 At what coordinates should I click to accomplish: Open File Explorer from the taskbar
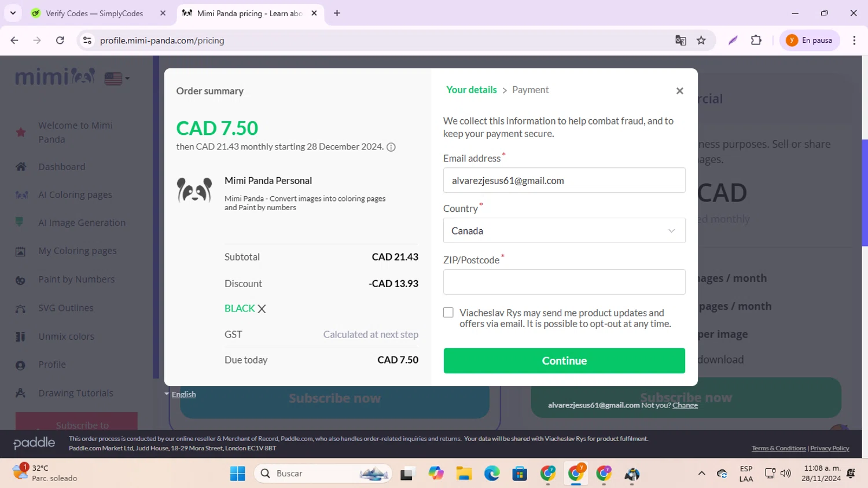click(464, 474)
